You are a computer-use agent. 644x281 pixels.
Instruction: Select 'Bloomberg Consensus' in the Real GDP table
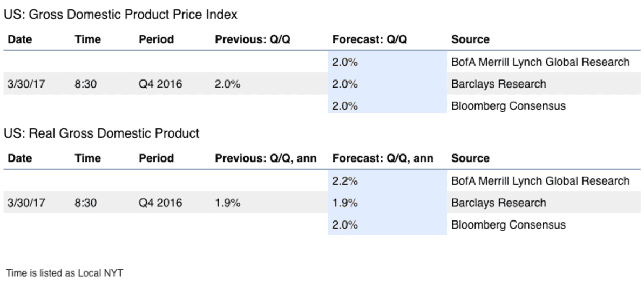pyautogui.click(x=508, y=225)
